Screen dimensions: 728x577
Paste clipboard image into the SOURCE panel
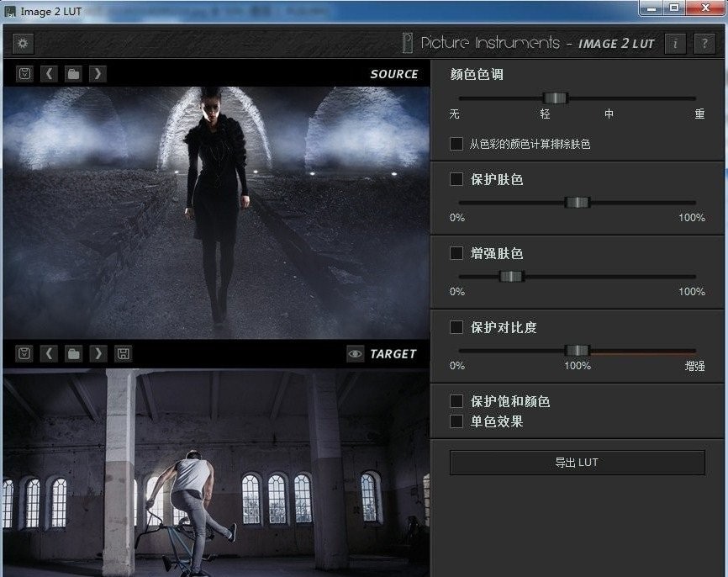click(24, 73)
